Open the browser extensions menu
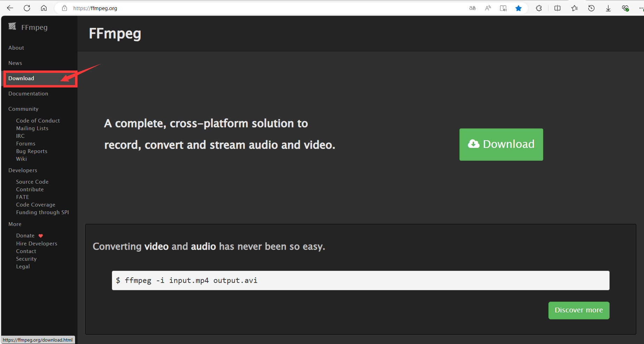This screenshot has width=644, height=344. tap(539, 8)
